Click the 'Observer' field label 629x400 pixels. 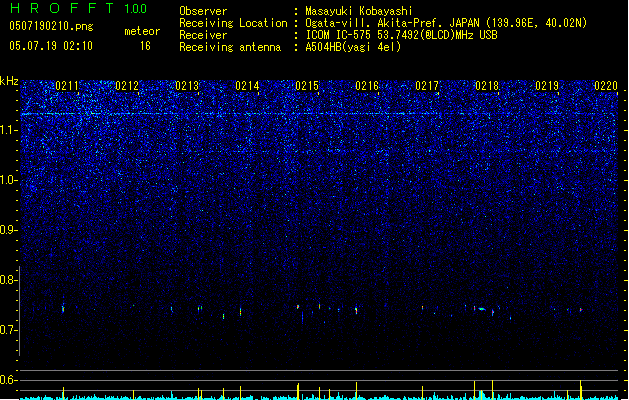(x=203, y=11)
